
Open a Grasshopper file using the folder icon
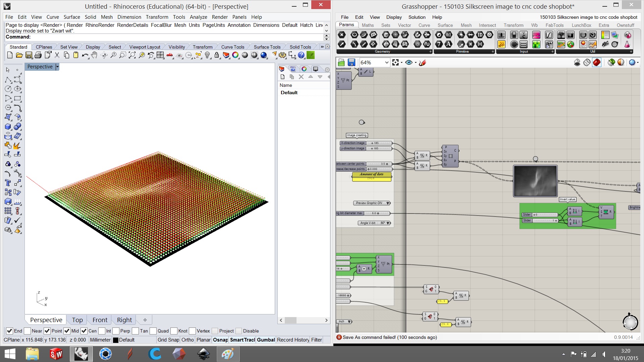click(x=341, y=62)
